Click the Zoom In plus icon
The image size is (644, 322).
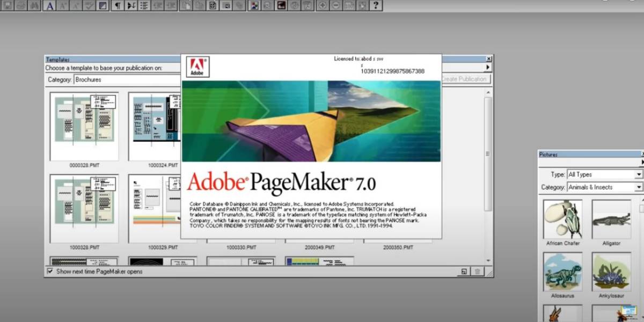click(x=323, y=6)
